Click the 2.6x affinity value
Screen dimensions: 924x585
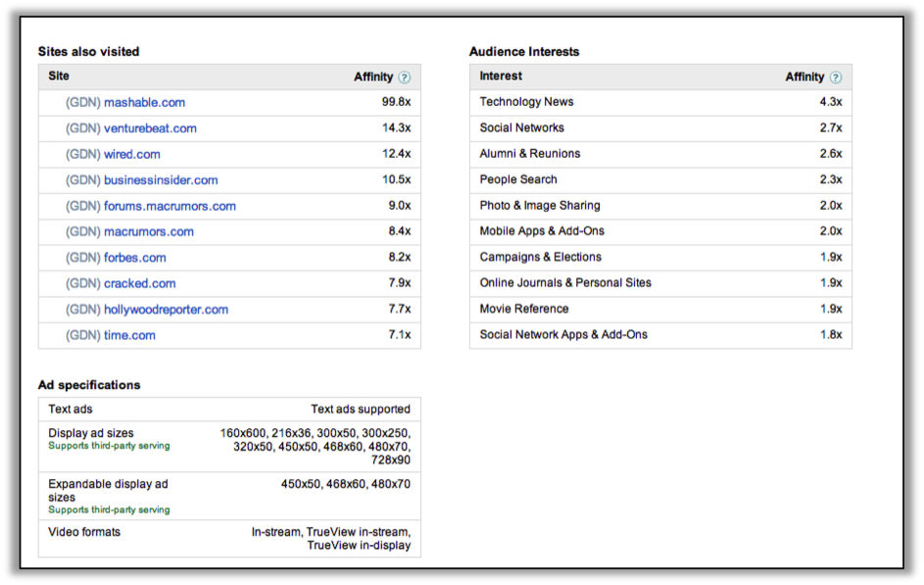(831, 154)
